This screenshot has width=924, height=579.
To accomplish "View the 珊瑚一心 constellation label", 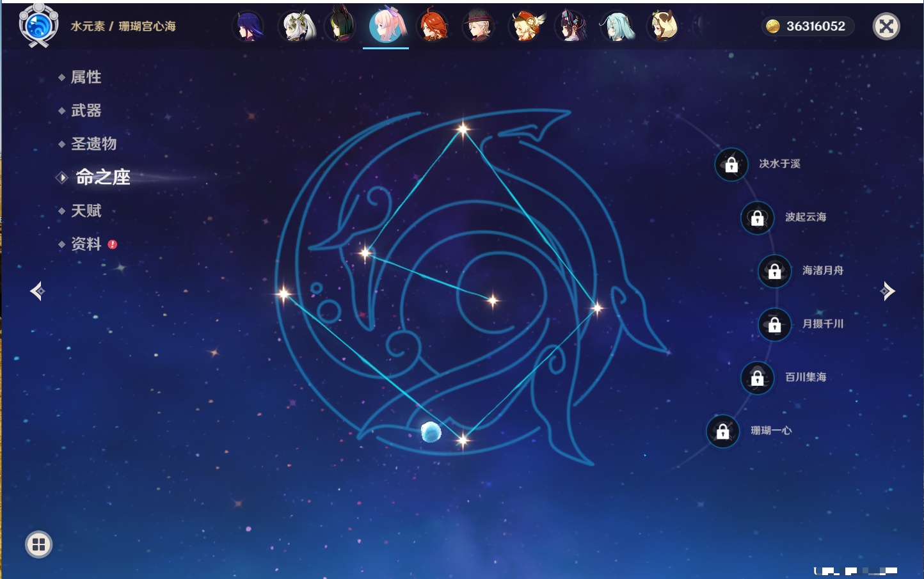I will pyautogui.click(x=771, y=431).
